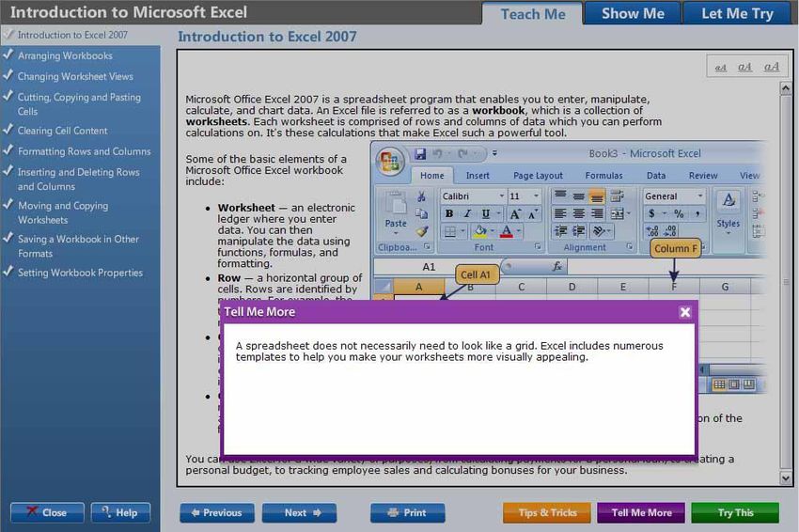The width and height of the screenshot is (799, 532).
Task: Click the Tell Me More button
Action: [x=641, y=513]
